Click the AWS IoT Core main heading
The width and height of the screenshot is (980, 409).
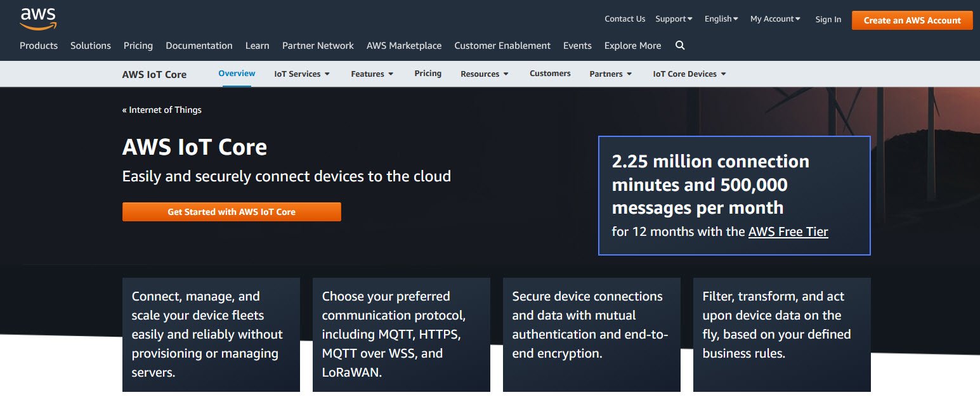pyautogui.click(x=195, y=147)
